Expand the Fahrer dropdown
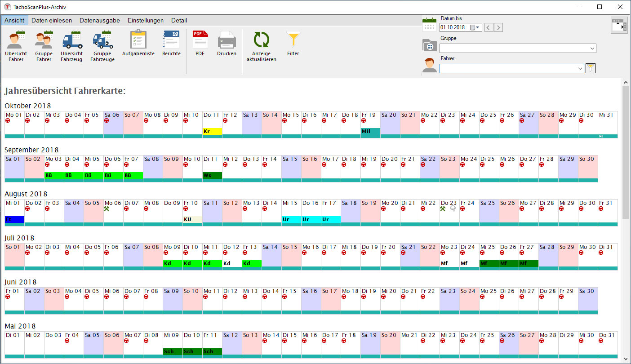The height and width of the screenshot is (364, 631). (580, 68)
